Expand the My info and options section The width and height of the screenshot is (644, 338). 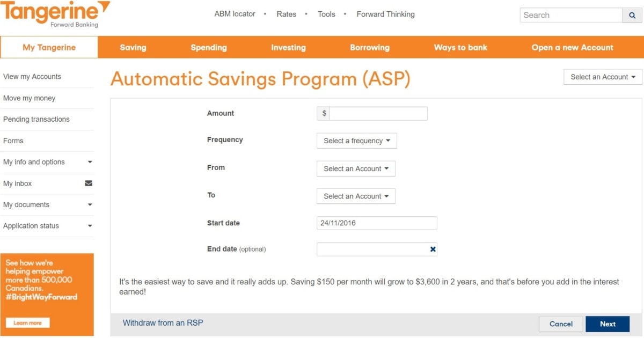pos(90,162)
